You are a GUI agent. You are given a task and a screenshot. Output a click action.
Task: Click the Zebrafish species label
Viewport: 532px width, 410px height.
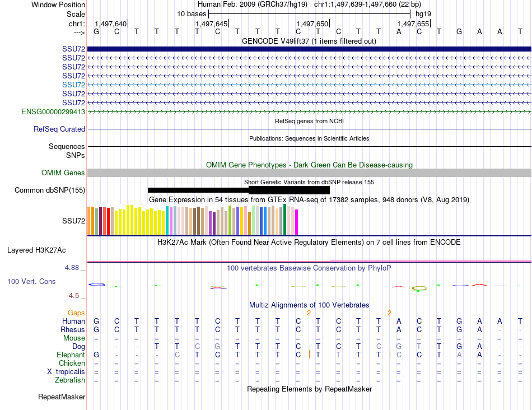tap(71, 380)
